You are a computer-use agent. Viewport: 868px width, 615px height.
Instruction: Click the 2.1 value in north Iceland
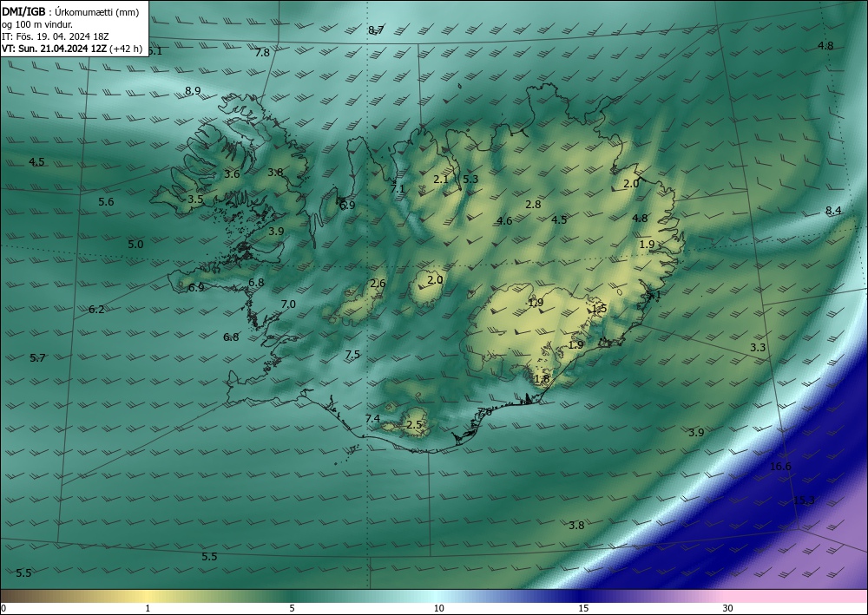pos(441,180)
